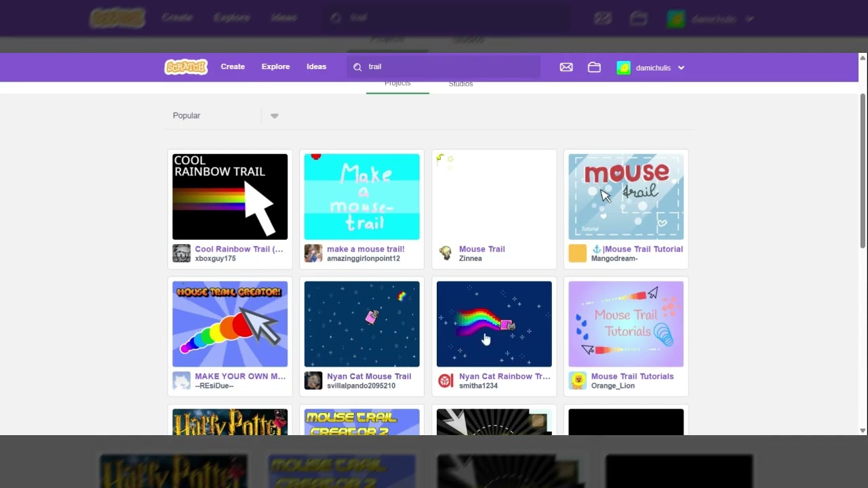Click the Scratch logo
The height and width of the screenshot is (488, 868).
[186, 66]
